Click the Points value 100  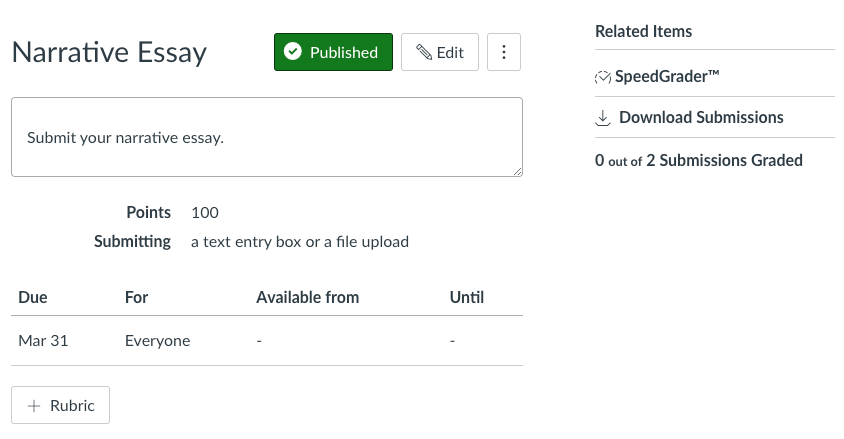click(205, 213)
